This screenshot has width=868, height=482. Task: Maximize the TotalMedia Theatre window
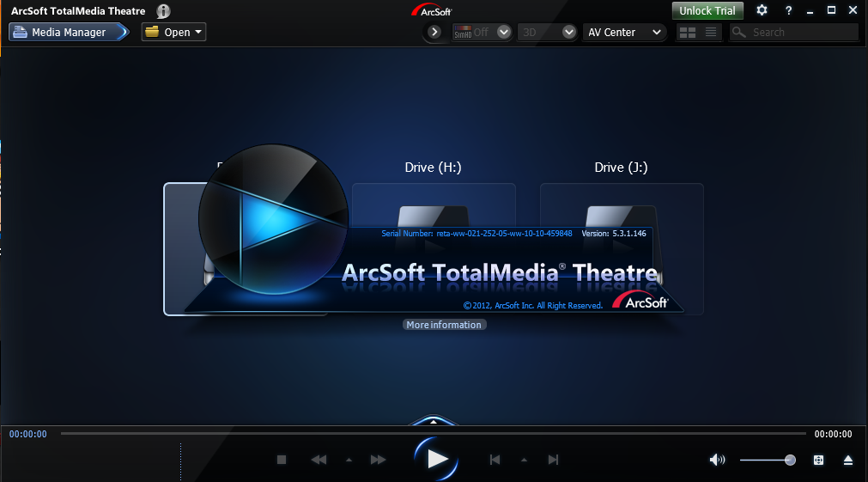pyautogui.click(x=831, y=10)
